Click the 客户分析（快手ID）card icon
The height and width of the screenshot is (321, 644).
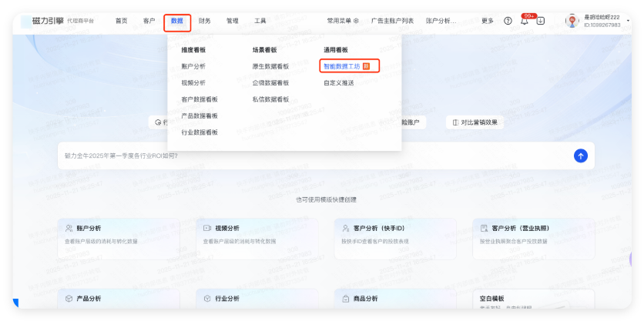point(346,228)
